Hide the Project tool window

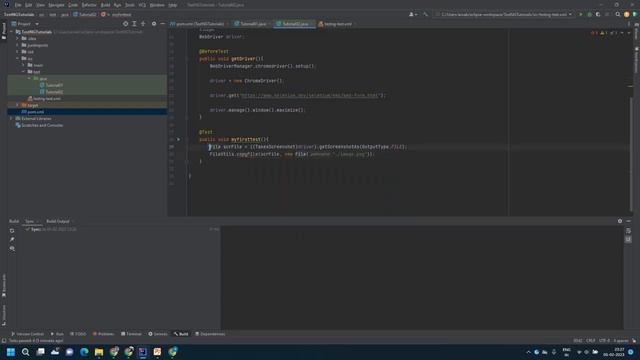162,24
